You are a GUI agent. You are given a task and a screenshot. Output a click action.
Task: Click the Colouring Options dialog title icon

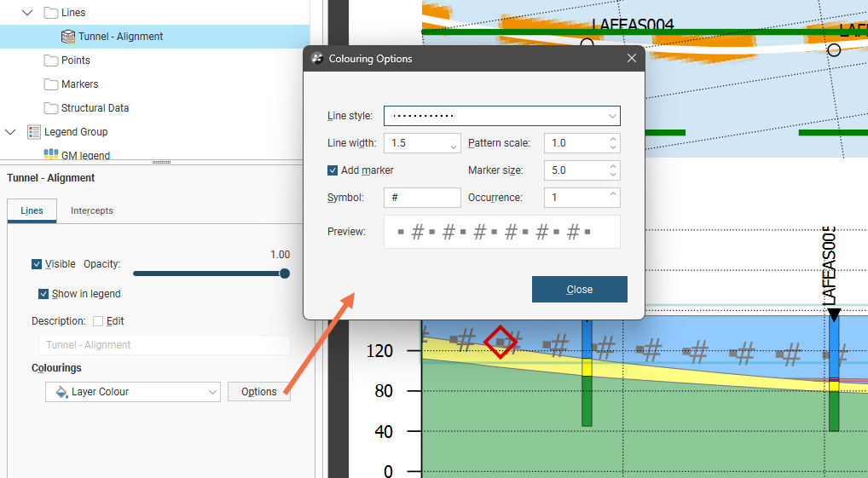tap(317, 59)
